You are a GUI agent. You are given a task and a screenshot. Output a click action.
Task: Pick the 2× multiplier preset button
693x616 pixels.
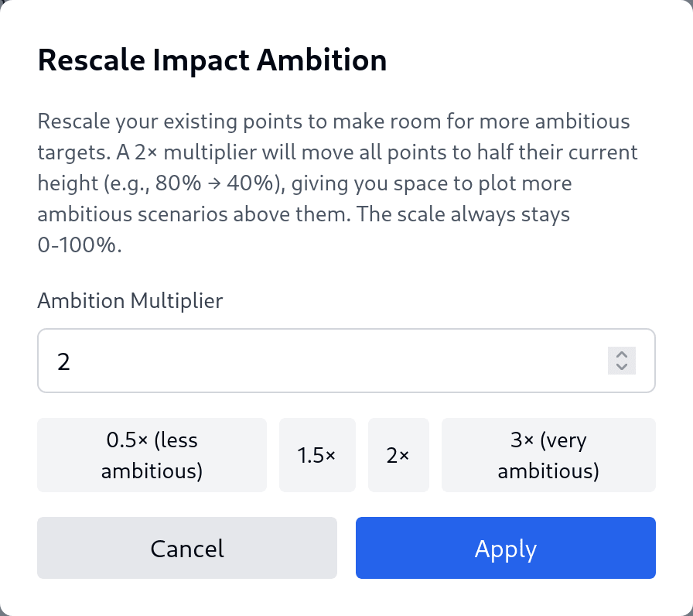coord(398,455)
